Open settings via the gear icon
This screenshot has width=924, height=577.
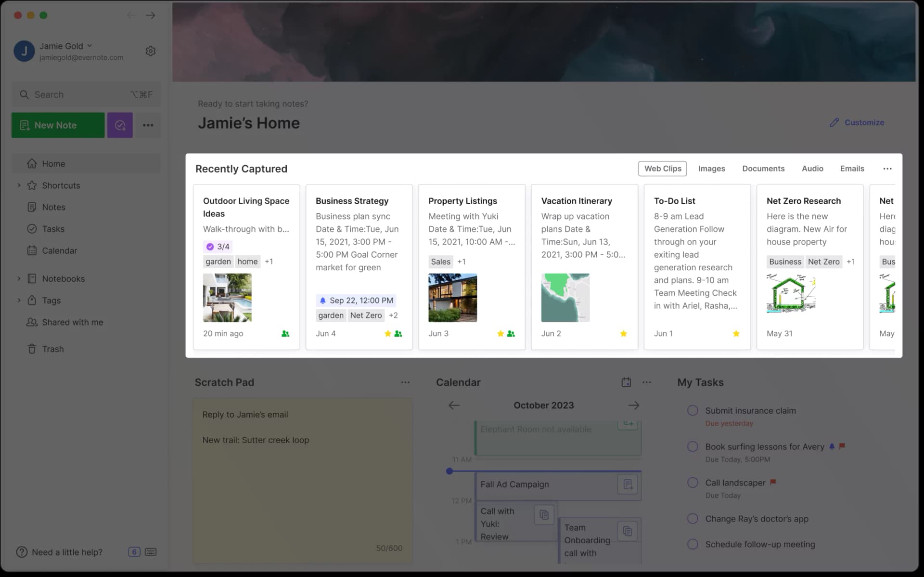point(151,51)
